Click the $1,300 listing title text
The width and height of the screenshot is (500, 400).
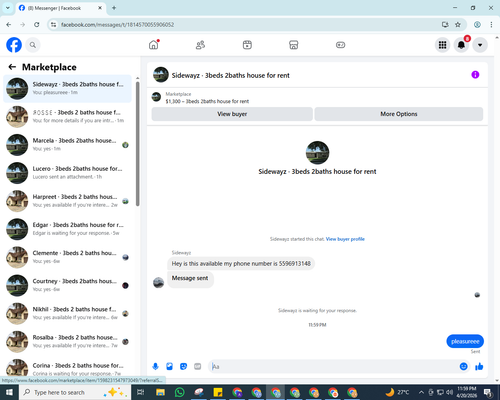(x=207, y=101)
